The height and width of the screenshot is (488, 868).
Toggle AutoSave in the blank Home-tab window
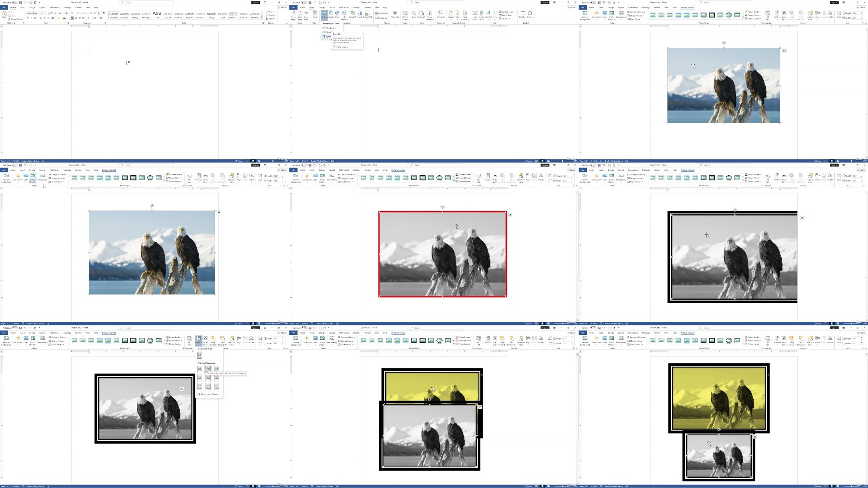tap(14, 2)
